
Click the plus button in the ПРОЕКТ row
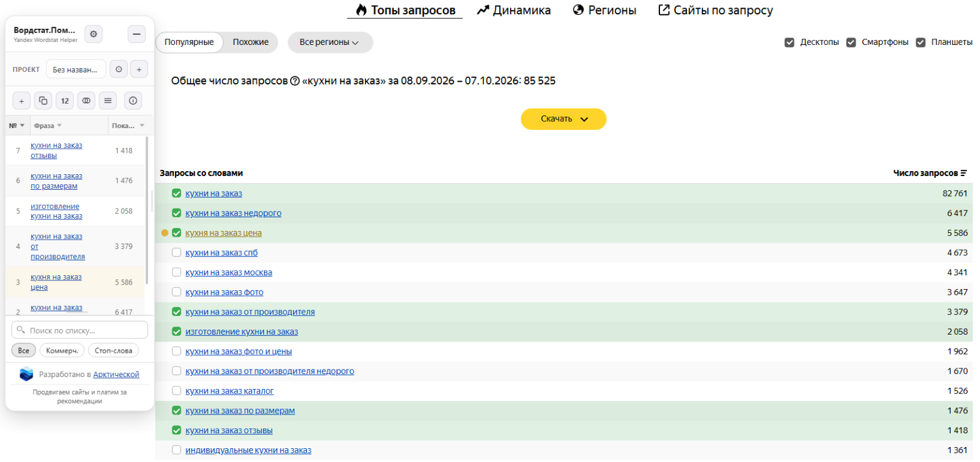[x=139, y=69]
